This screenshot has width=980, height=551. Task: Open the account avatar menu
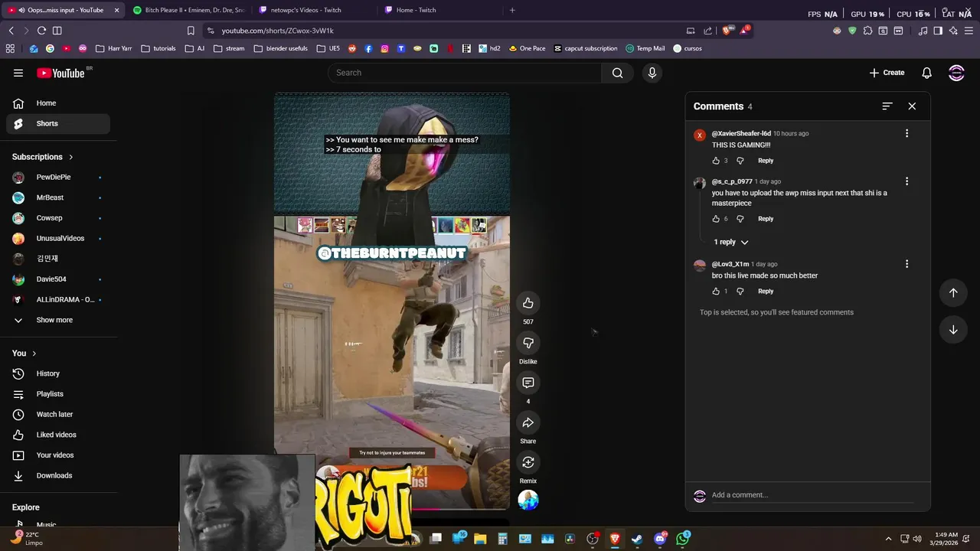pyautogui.click(x=956, y=73)
